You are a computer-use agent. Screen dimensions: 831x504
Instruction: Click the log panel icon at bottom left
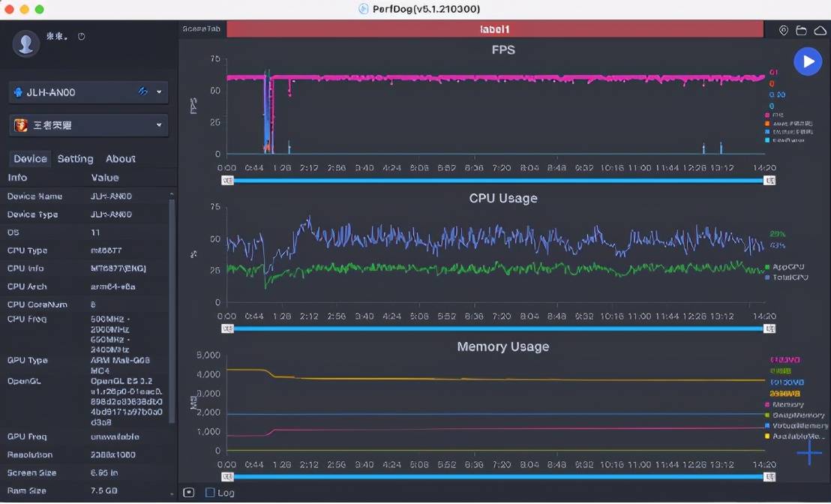coord(189,493)
